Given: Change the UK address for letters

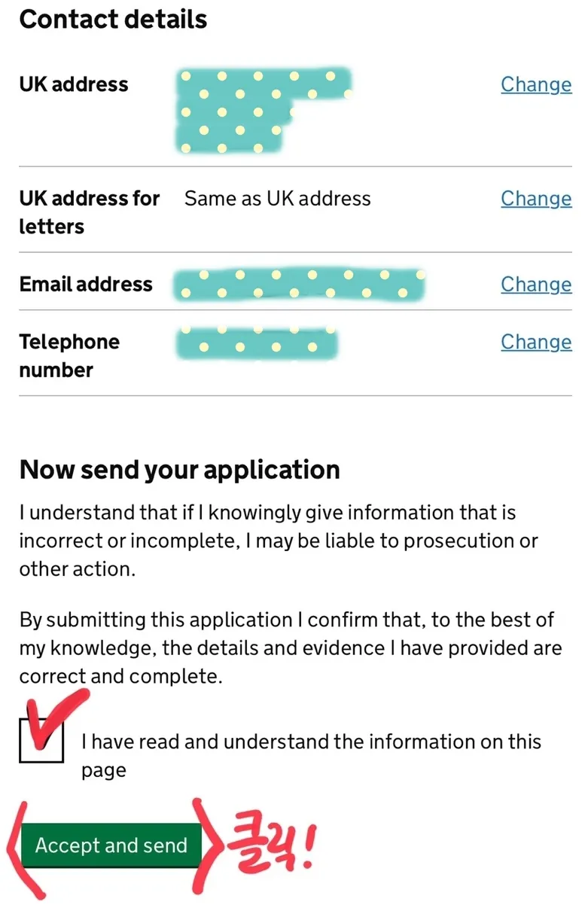Looking at the screenshot, I should click(x=536, y=199).
